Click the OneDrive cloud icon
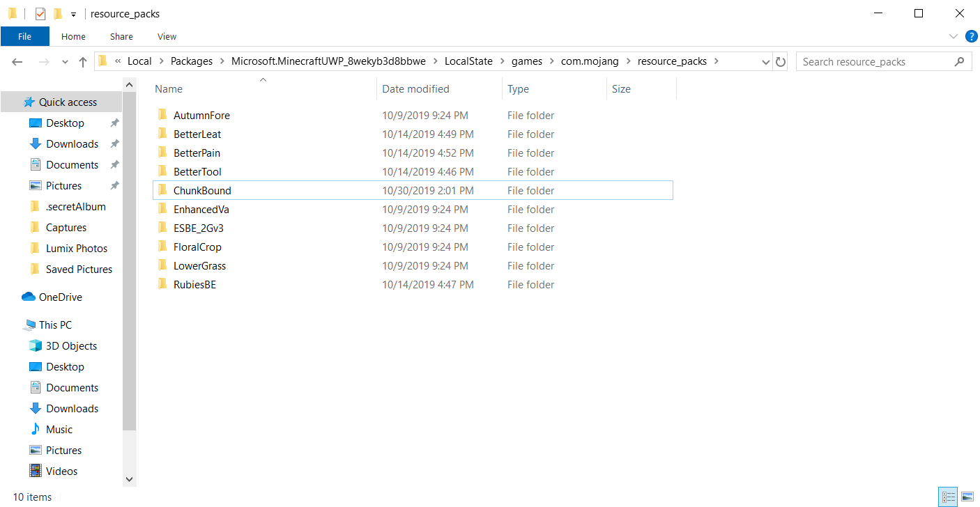Image resolution: width=980 pixels, height=507 pixels. (x=29, y=297)
